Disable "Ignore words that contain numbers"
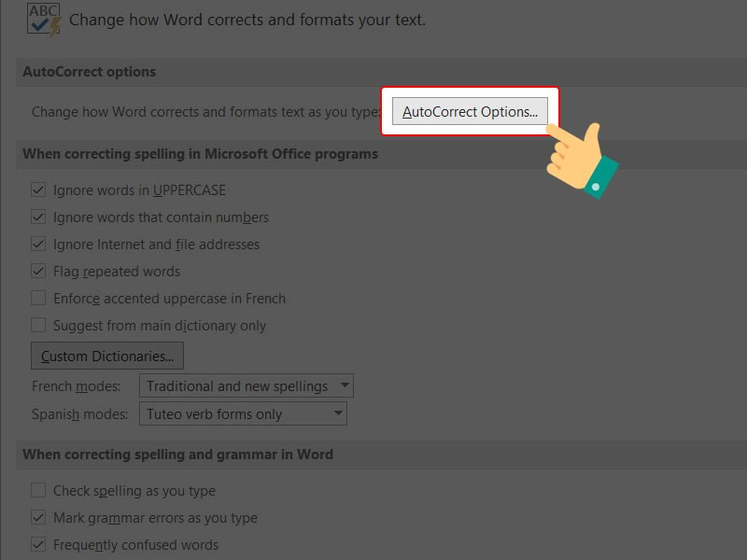This screenshot has width=747, height=560. [x=38, y=217]
